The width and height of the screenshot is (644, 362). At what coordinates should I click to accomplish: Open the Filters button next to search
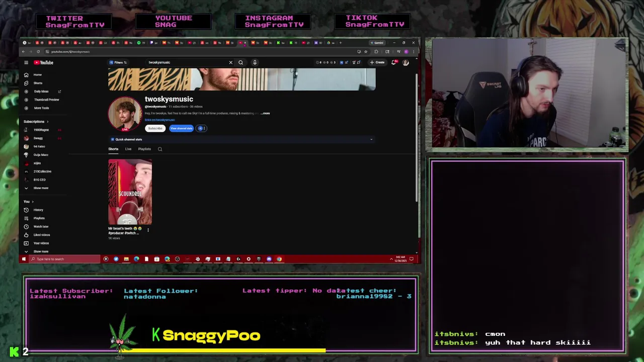coord(118,62)
